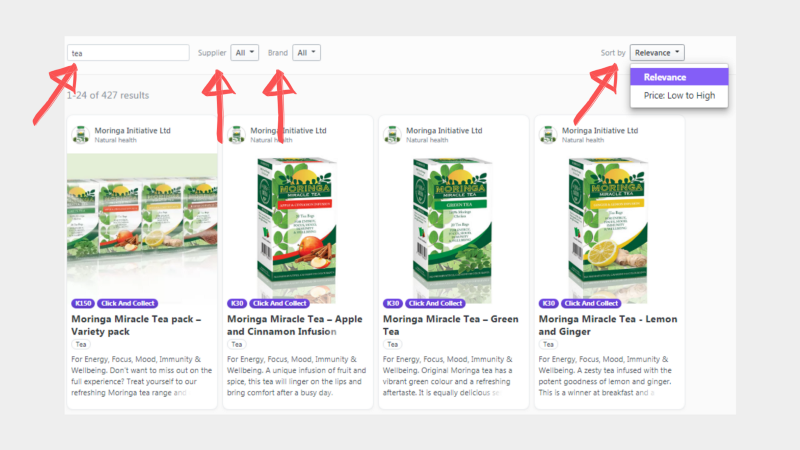Click Variety pack product image

click(x=142, y=226)
